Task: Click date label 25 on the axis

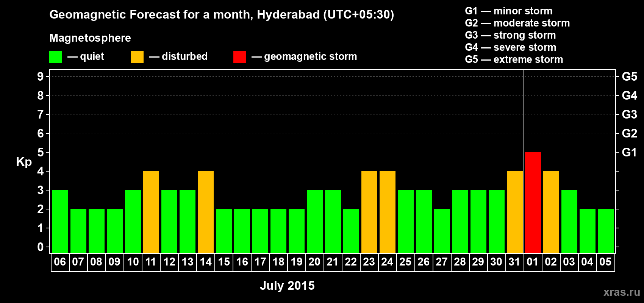Action: 405,262
